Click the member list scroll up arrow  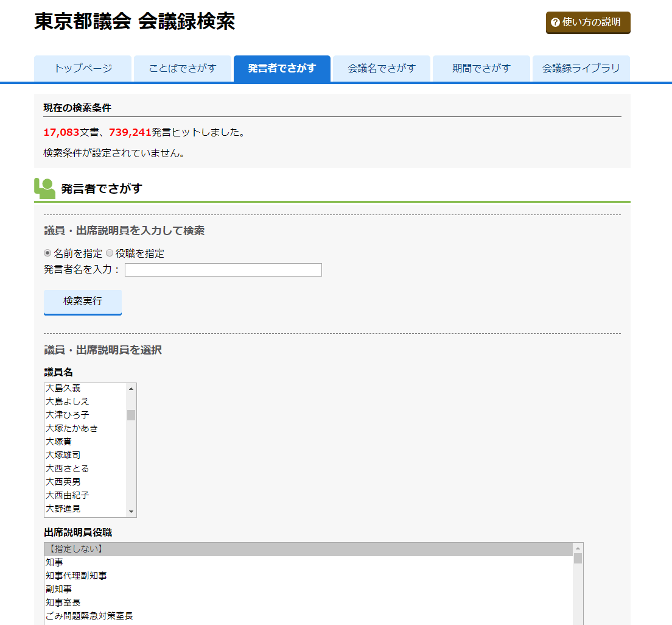pos(131,388)
